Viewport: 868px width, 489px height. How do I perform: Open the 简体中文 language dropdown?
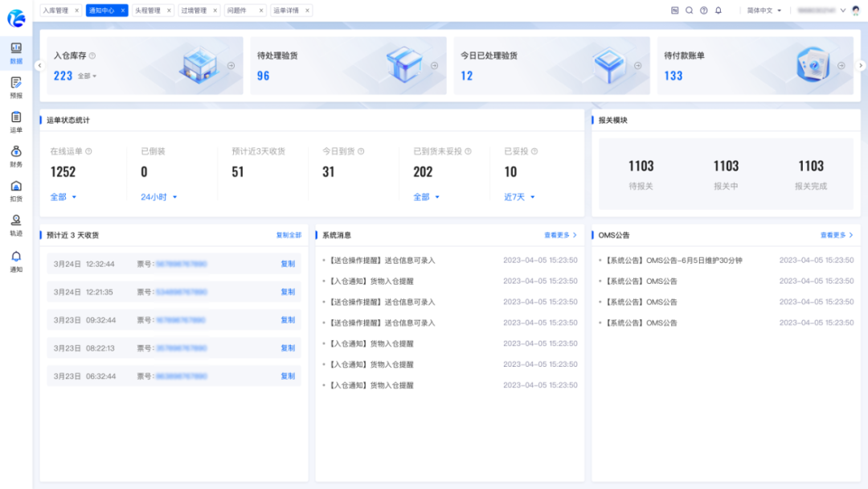pyautogui.click(x=764, y=10)
